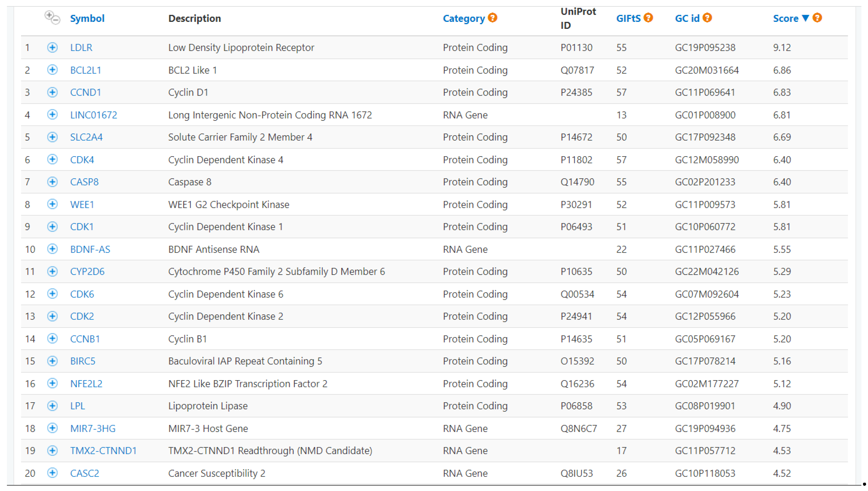Click plus icon beside NFE2L2
Image resolution: width=868 pixels, height=491 pixels.
point(52,383)
